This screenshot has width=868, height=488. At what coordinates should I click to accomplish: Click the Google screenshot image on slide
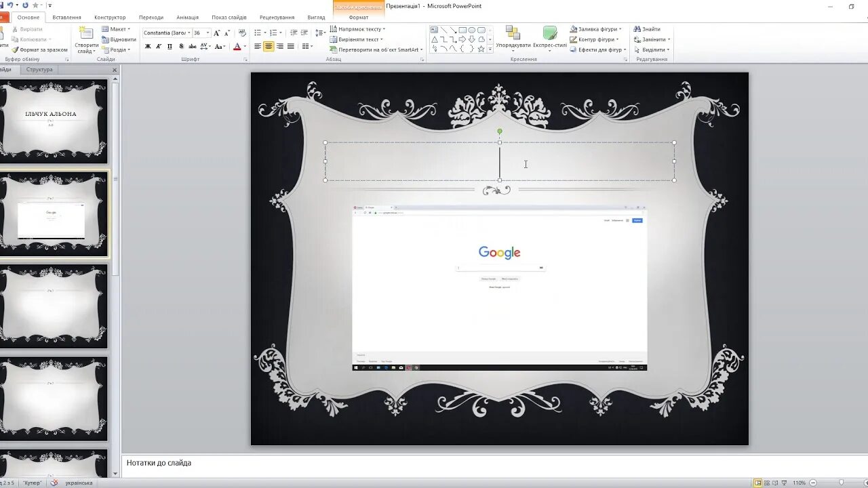500,287
